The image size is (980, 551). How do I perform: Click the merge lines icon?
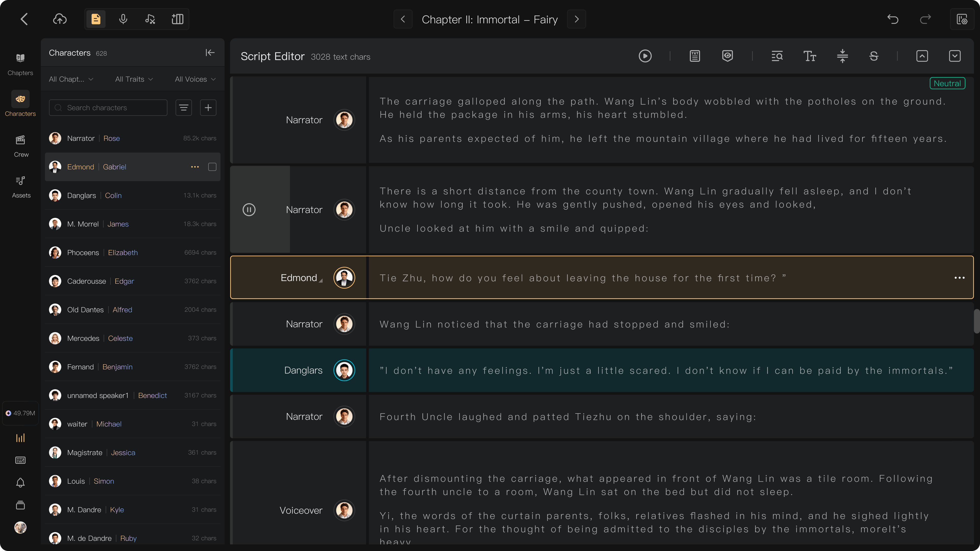pos(842,56)
